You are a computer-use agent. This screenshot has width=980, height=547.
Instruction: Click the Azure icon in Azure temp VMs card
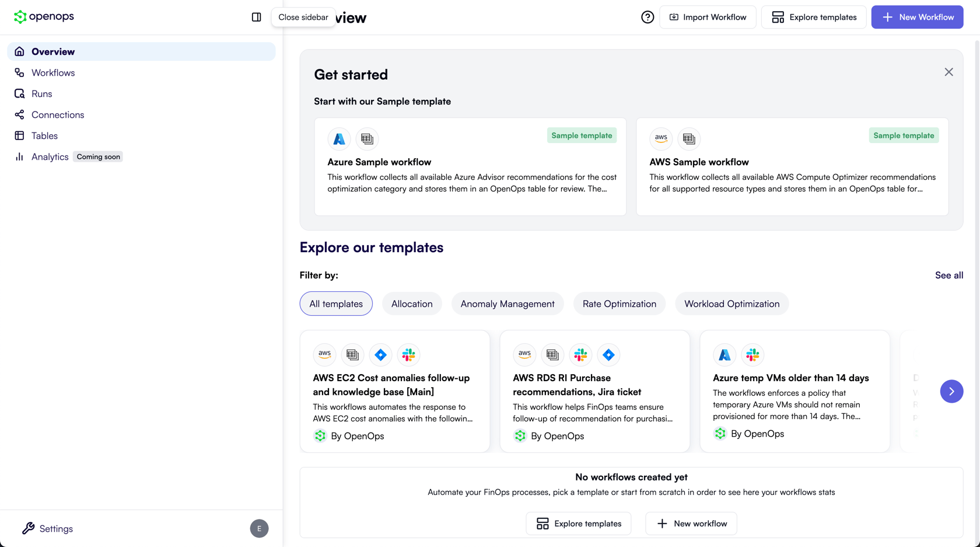724,354
